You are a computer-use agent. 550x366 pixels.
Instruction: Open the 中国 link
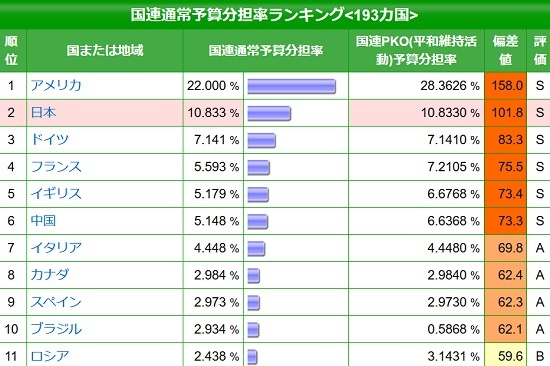click(x=43, y=221)
